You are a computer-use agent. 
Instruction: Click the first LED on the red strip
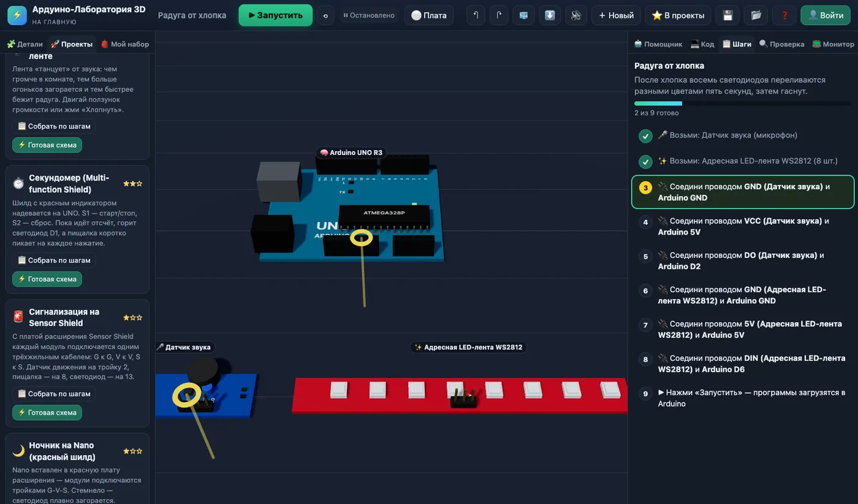point(339,389)
